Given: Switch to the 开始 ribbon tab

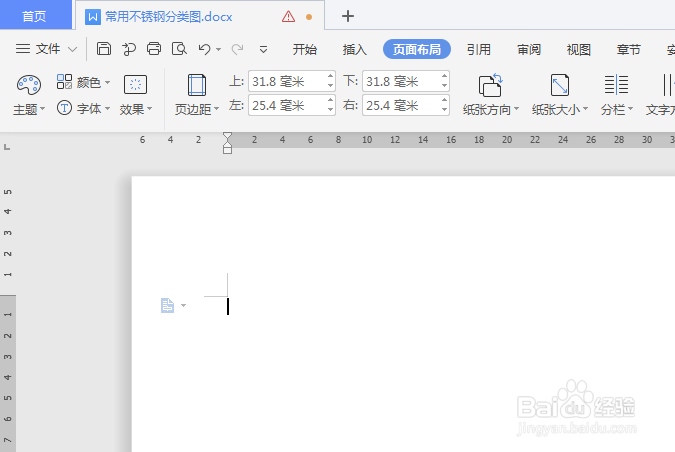Looking at the screenshot, I should (x=305, y=50).
